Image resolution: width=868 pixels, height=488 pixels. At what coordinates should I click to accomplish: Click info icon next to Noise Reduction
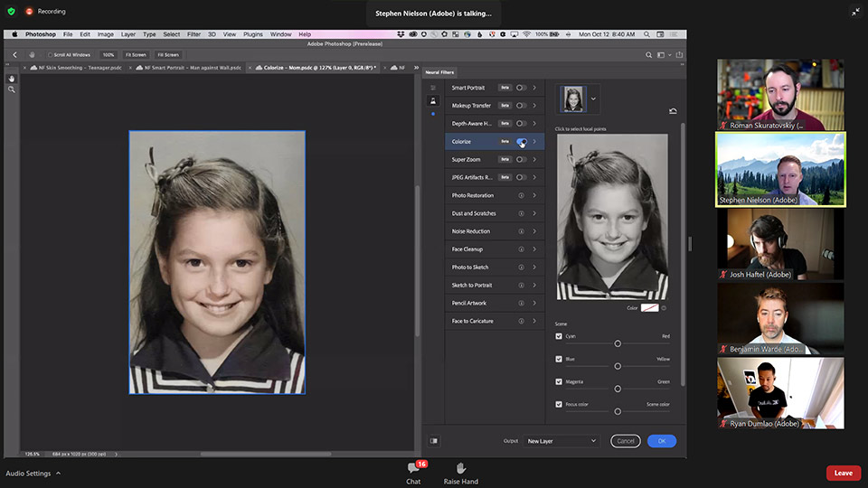pos(521,231)
